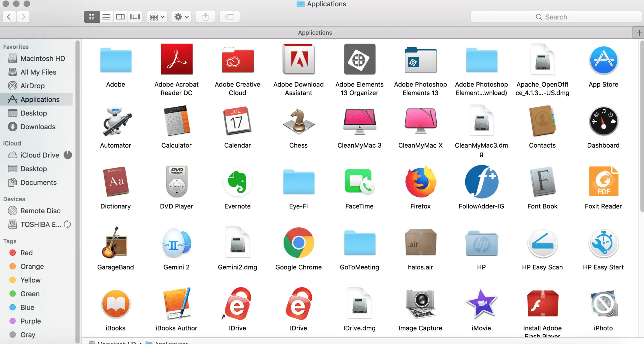Click the Edit Tags toolbar button
The height and width of the screenshot is (344, 644).
tap(230, 17)
